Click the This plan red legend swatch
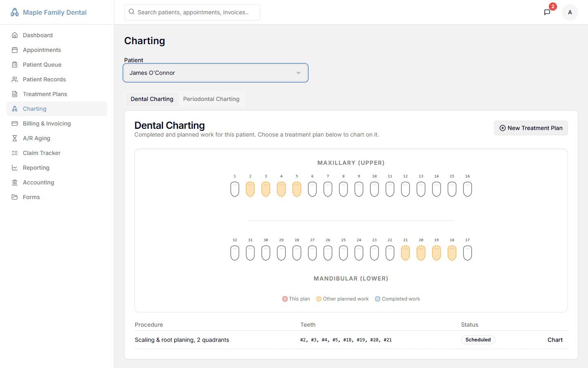The width and height of the screenshot is (588, 368). (x=285, y=299)
